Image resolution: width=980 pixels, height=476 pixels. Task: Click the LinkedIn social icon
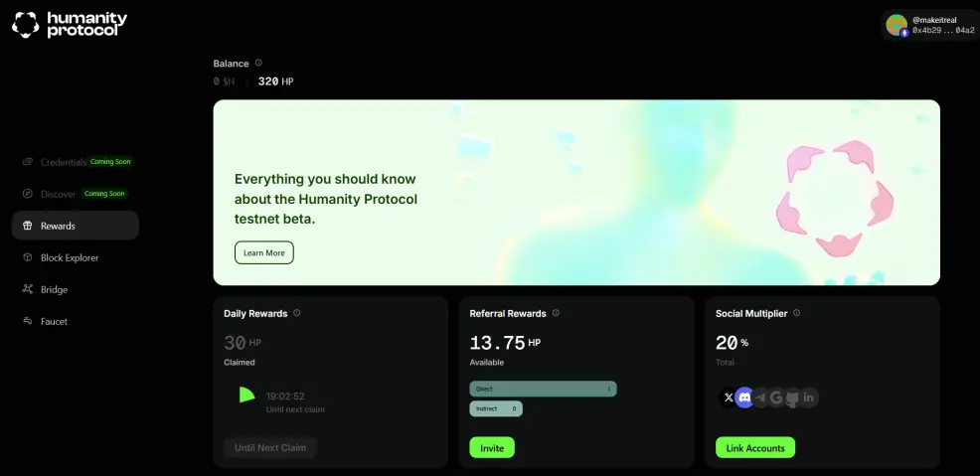809,397
